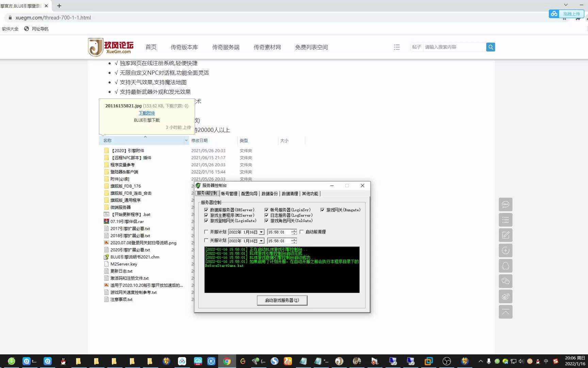
Task: Open 传奇服务端 from the nav bar
Action: (226, 47)
